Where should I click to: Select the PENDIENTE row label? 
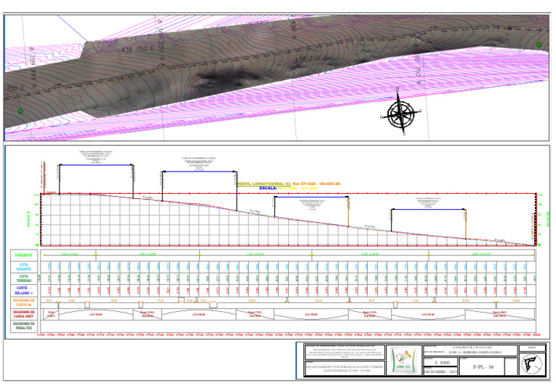(x=24, y=255)
